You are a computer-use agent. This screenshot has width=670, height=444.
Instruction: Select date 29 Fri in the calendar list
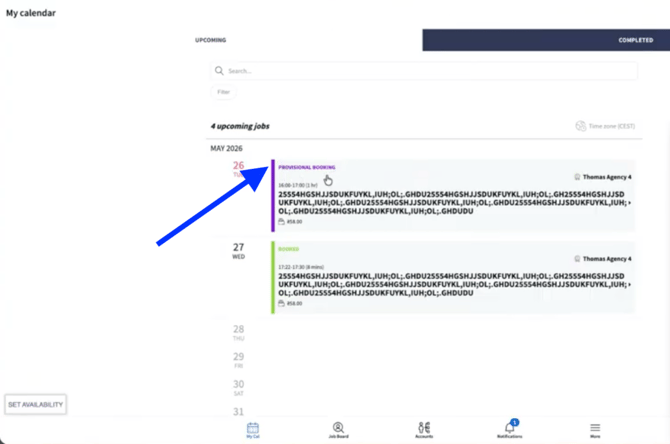pyautogui.click(x=238, y=360)
